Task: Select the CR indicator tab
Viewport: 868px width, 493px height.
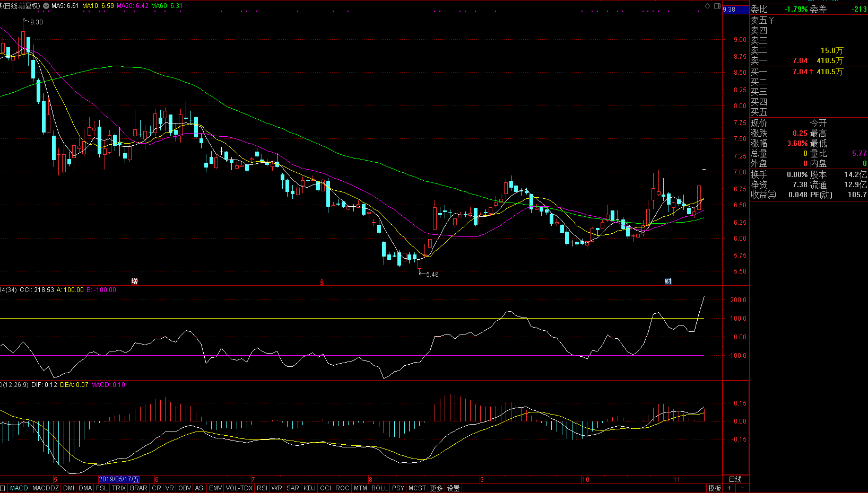Action: pos(156,488)
